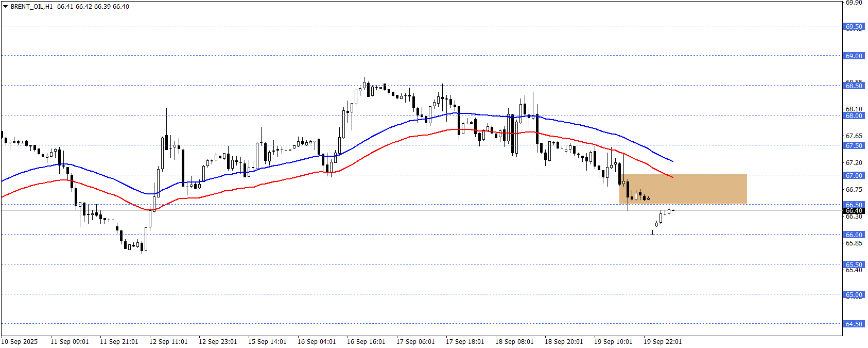Click the 16 Sep 16:01 time label
The height and width of the screenshot is (348, 868).
pyautogui.click(x=366, y=341)
